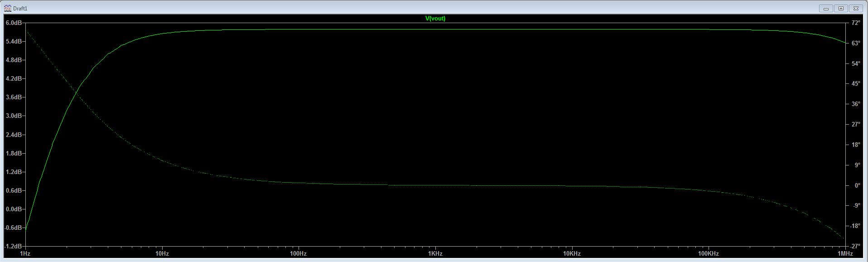868x262 pixels.
Task: Click the 54° phase axis label
Action: point(856,63)
